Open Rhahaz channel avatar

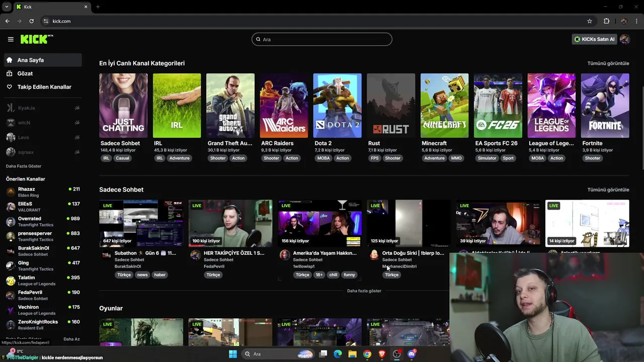coord(11,192)
